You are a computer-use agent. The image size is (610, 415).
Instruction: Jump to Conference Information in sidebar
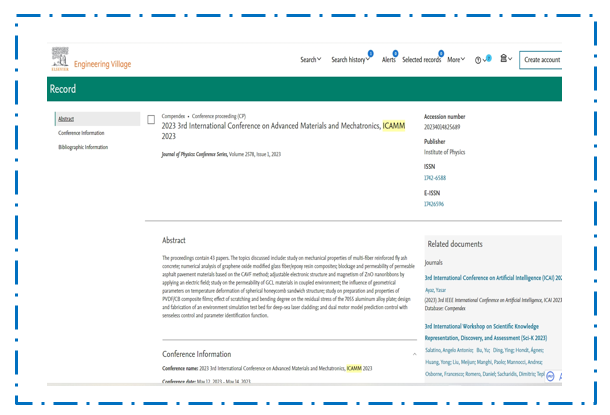(x=81, y=133)
